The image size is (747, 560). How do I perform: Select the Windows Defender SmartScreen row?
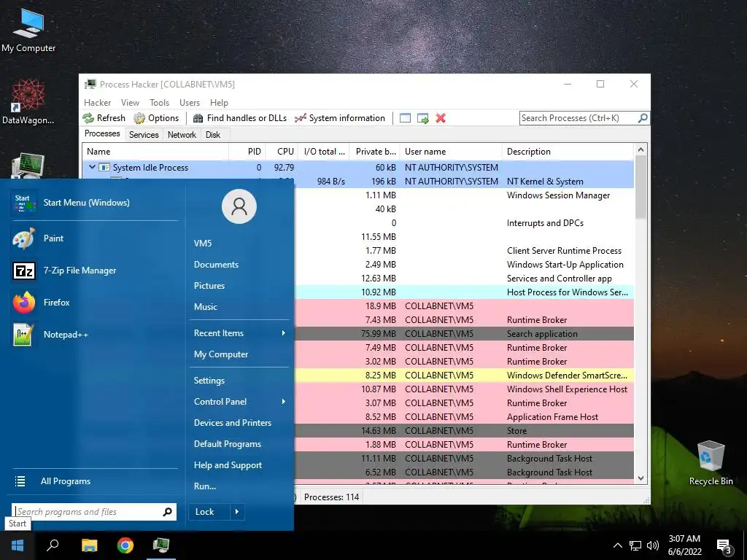coord(464,376)
